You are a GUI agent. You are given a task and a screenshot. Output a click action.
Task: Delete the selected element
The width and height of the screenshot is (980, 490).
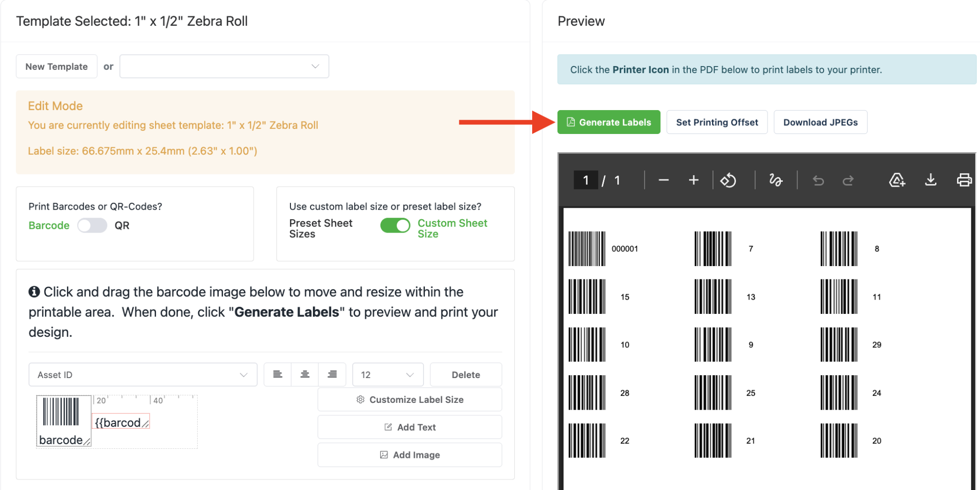(466, 375)
